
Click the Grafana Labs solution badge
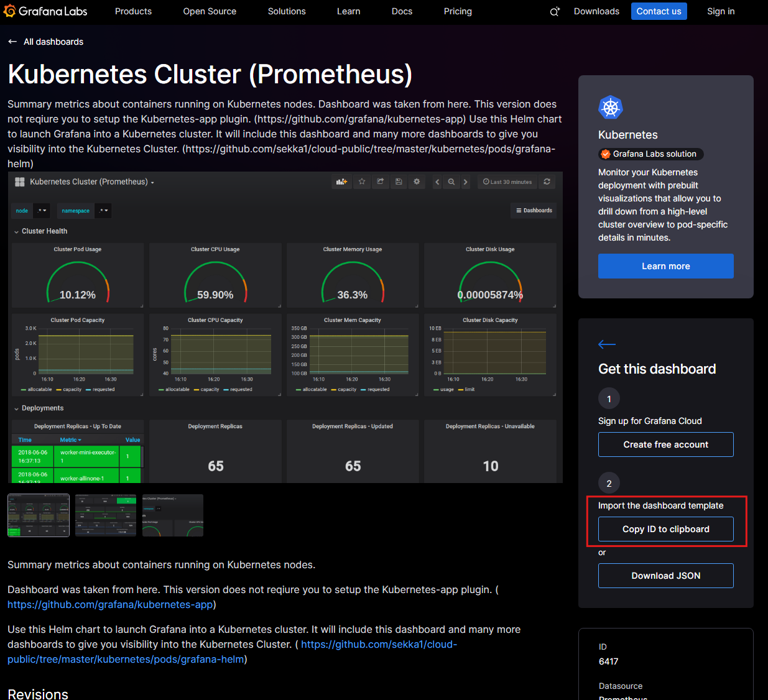pos(650,154)
